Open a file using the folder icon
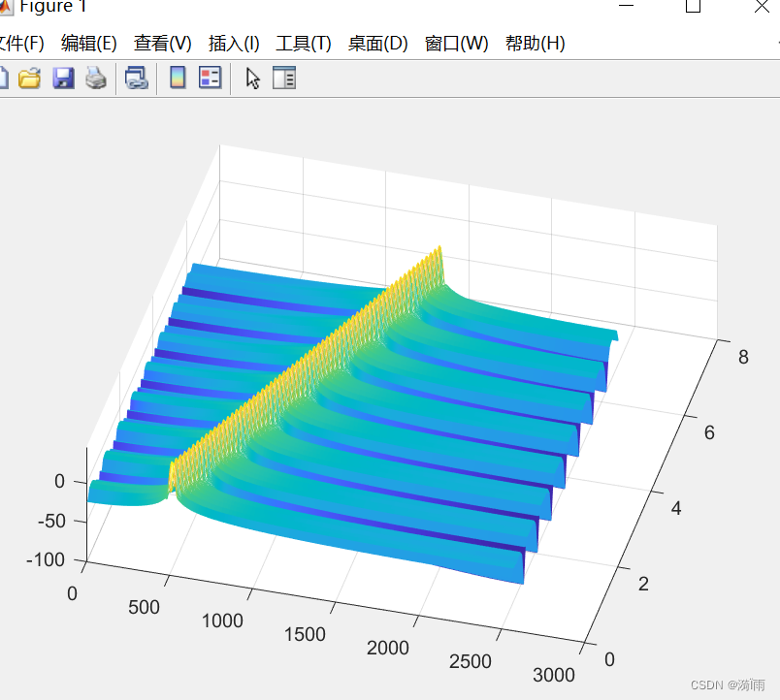Screen dimensions: 780x700 coord(30,78)
